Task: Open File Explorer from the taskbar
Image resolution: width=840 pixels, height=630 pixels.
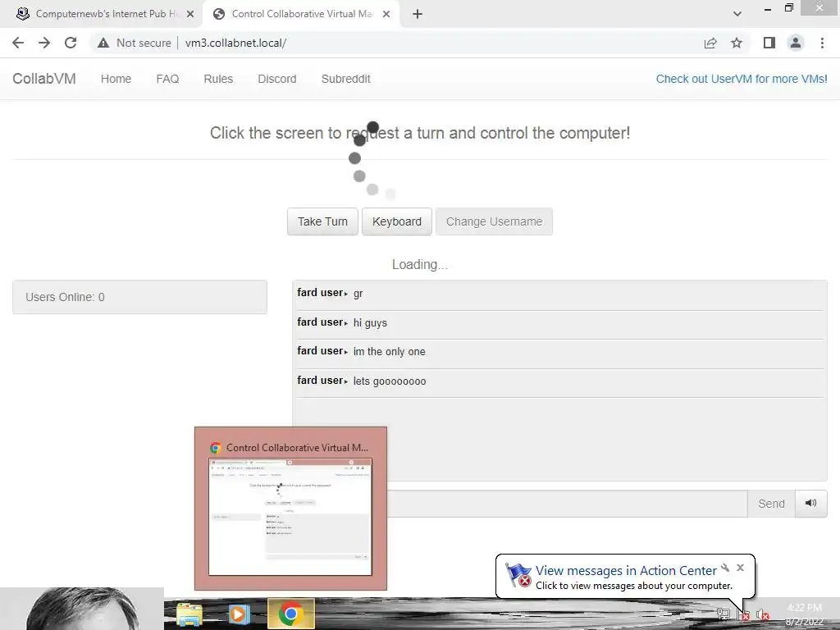Action: (x=189, y=614)
